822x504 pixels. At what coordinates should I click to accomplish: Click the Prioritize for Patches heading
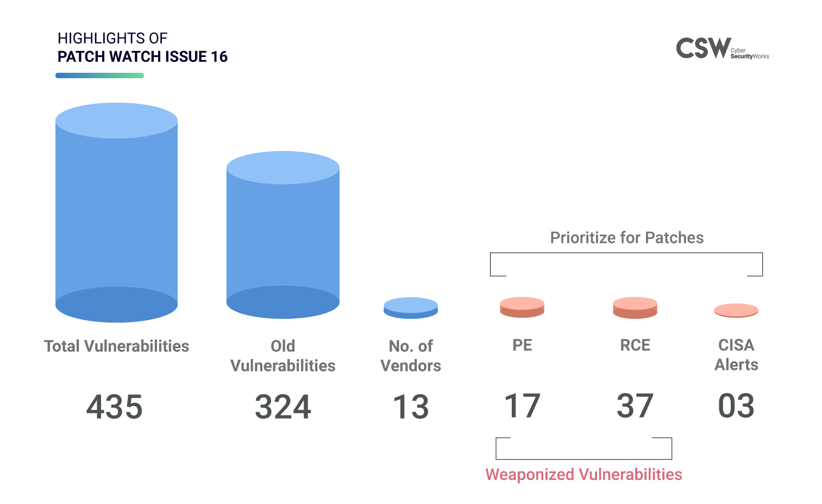tap(626, 237)
